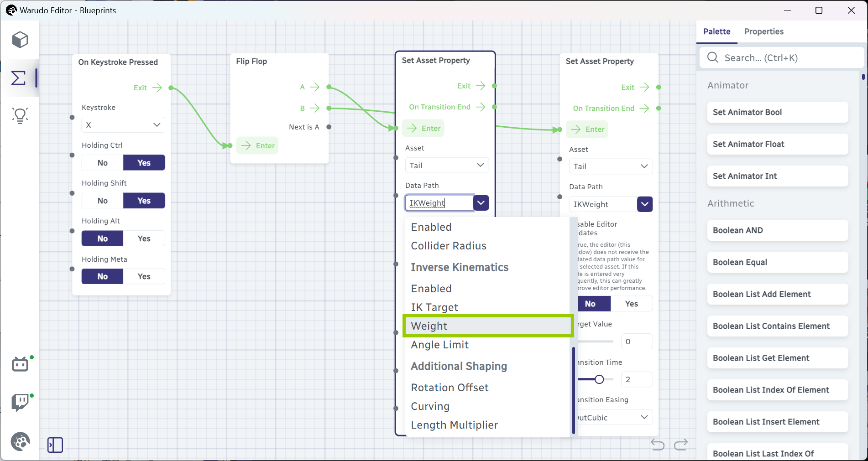This screenshot has height=461, width=868.
Task: Click Exit arrow on selected Set Asset Property
Action: point(481,86)
